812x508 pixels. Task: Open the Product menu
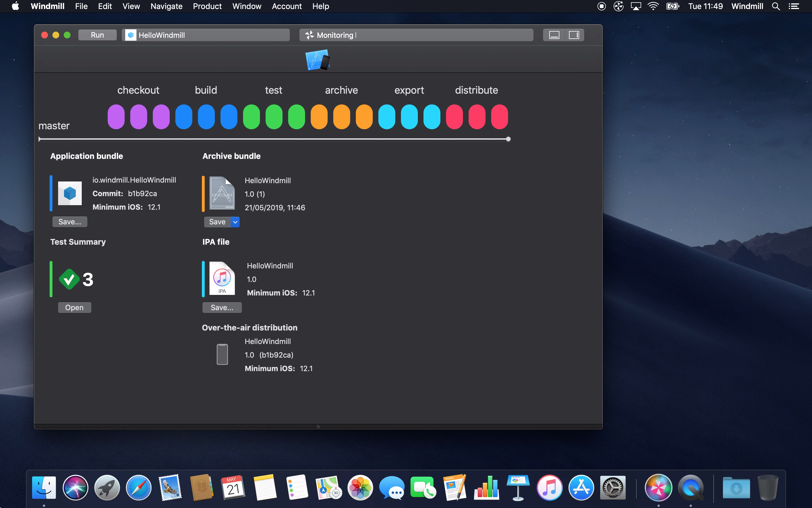point(207,6)
